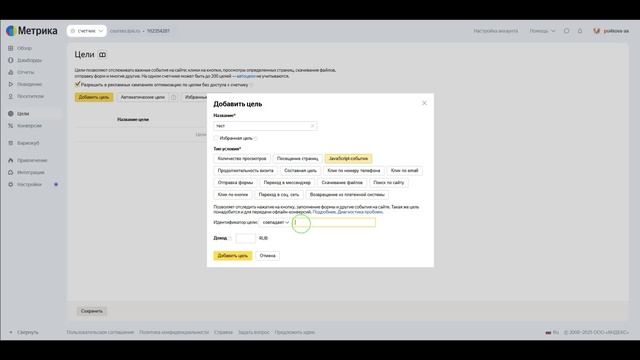This screenshot has width=640, height=360.
Task: Open Приложения icon in the sidebar
Action: (x=11, y=160)
